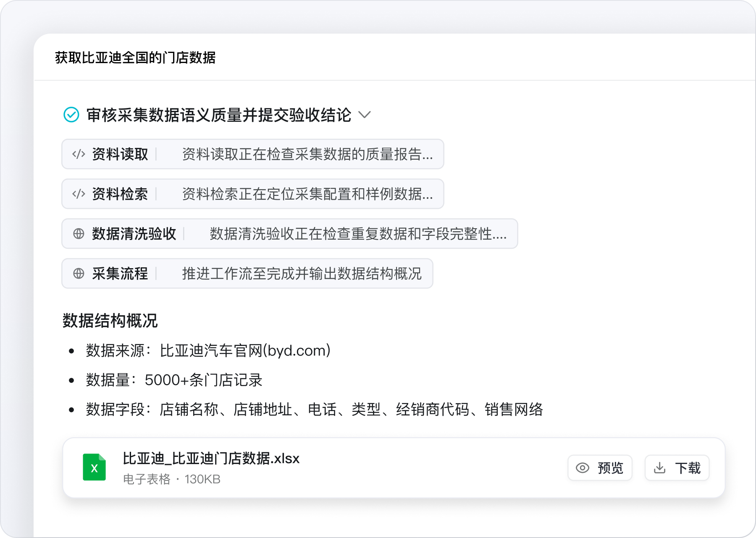
Task: Open the 数据清洗验收 step chip
Action: [290, 234]
